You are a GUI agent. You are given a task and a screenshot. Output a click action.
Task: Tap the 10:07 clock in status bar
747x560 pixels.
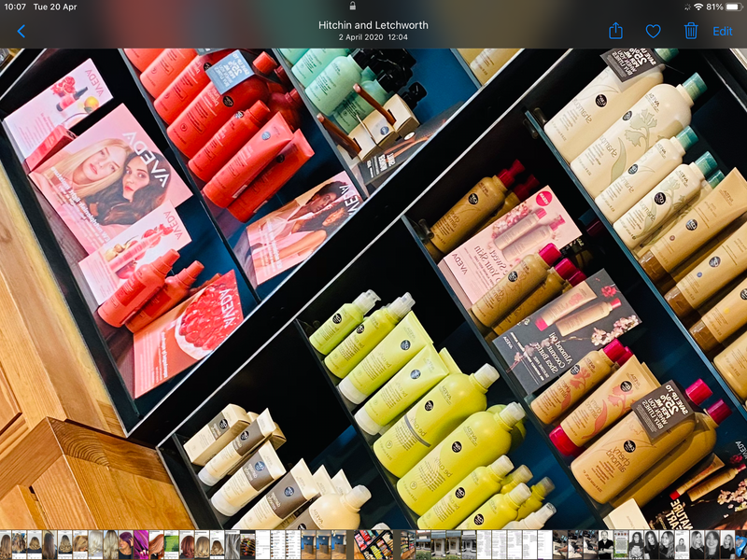[x=14, y=7]
